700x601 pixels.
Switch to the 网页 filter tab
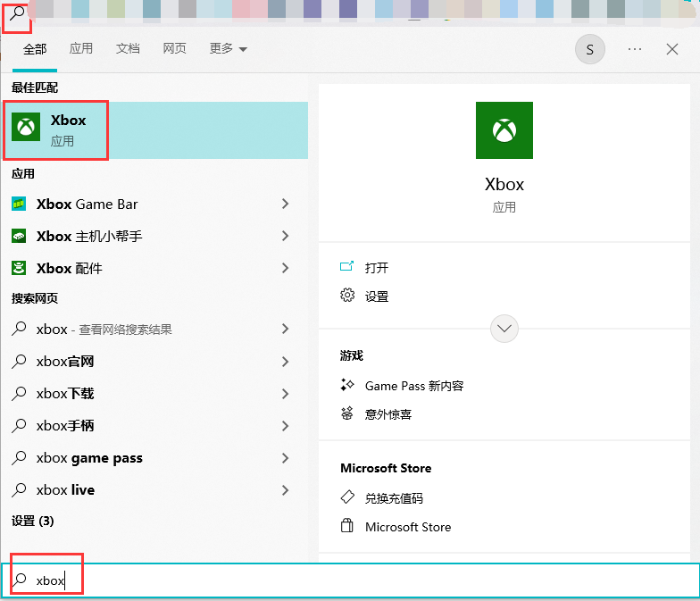[x=175, y=49]
